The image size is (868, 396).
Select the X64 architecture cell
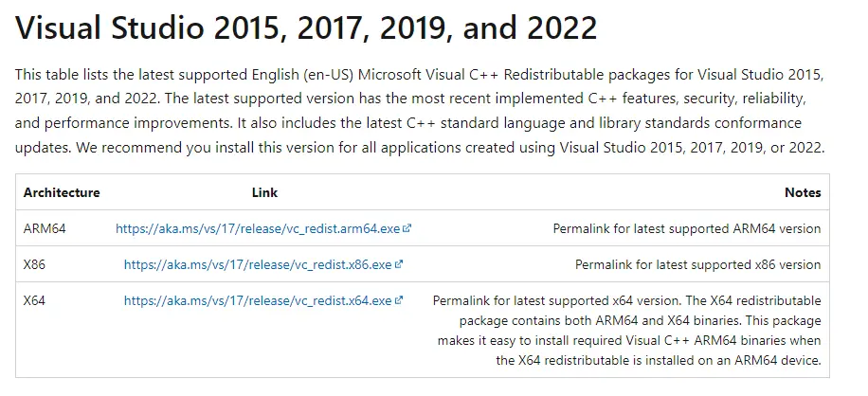point(34,300)
